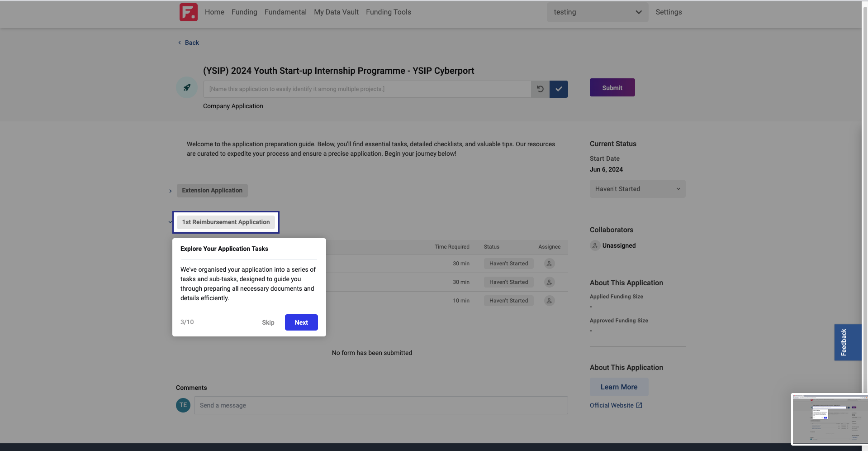Click the Send a message field
Screen dimensions: 868x451
click(381, 405)
